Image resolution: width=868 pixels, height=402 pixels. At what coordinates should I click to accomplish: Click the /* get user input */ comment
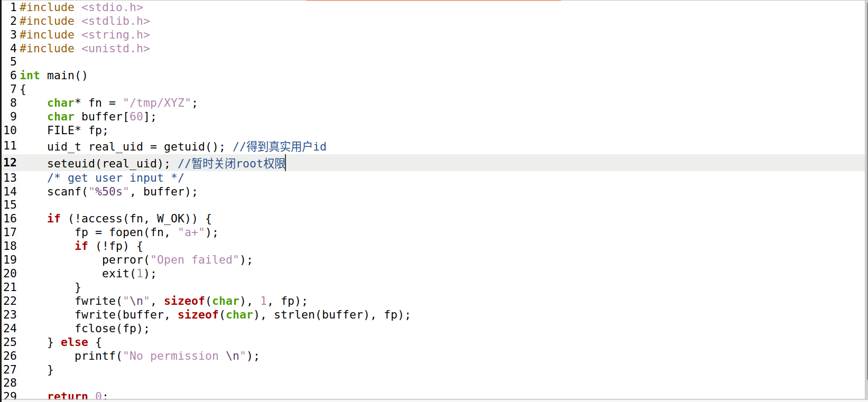115,178
